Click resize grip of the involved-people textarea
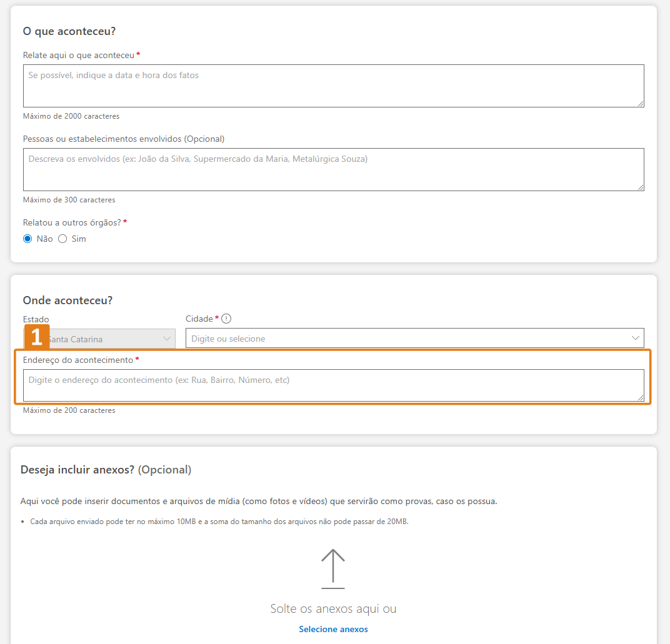This screenshot has height=644, width=670. (641, 187)
